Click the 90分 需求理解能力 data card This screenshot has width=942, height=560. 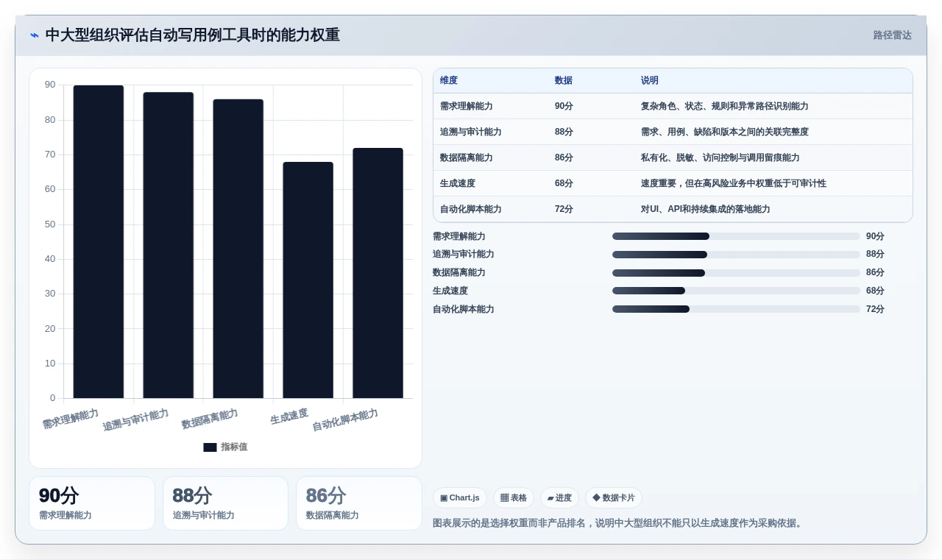(92, 503)
